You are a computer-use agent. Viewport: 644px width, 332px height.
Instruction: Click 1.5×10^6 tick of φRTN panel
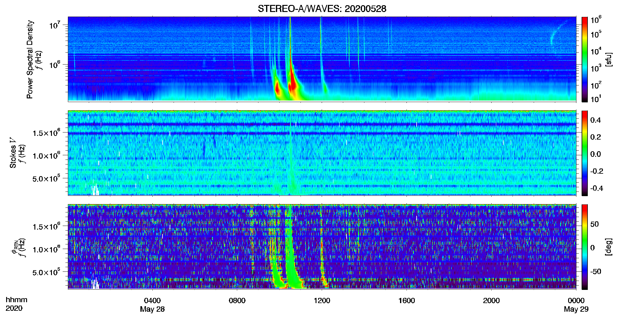pyautogui.click(x=47, y=226)
